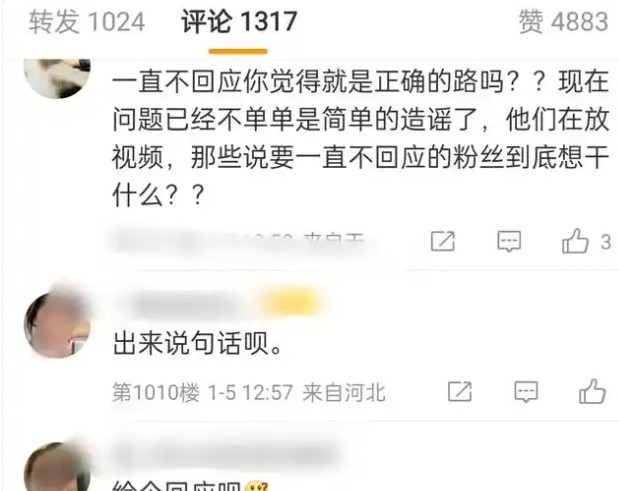The height and width of the screenshot is (491, 619).
Task: Open the 评论 1317 tab
Action: pyautogui.click(x=239, y=21)
